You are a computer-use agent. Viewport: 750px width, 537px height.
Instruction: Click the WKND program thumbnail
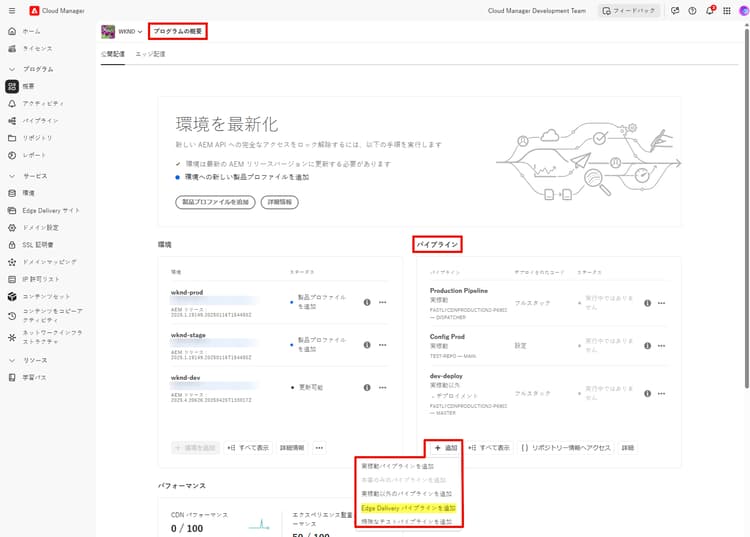(x=108, y=32)
